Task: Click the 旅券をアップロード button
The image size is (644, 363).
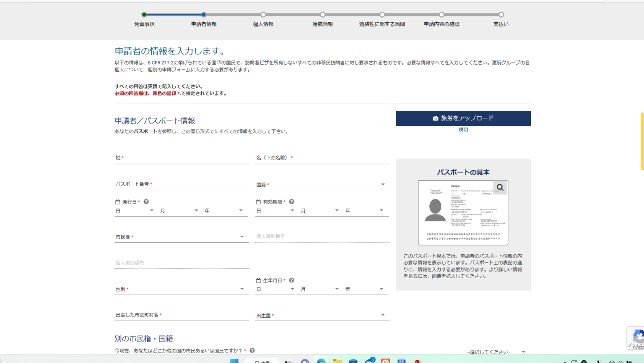Action: pos(463,118)
